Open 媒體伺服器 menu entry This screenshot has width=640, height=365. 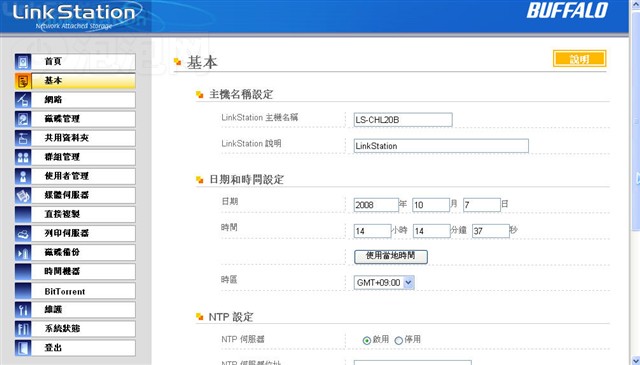point(83,195)
